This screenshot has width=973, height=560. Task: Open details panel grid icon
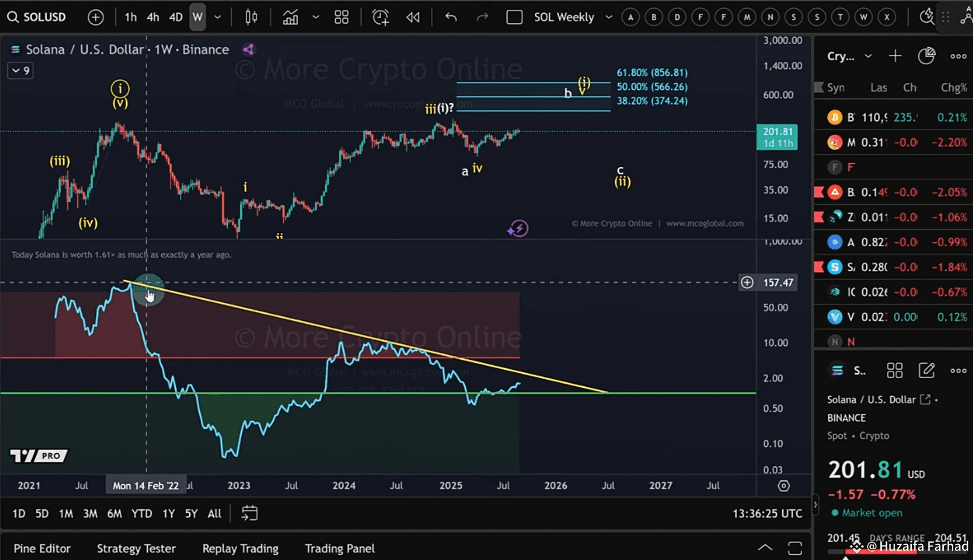pyautogui.click(x=895, y=370)
